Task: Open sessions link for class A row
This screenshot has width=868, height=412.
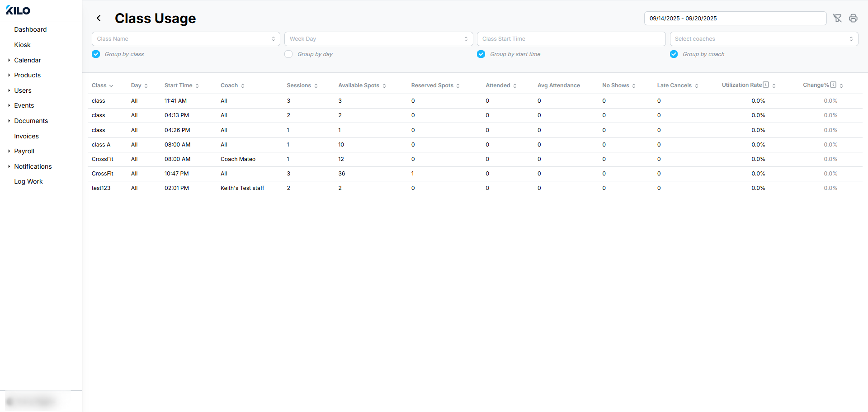Action: 288,145
